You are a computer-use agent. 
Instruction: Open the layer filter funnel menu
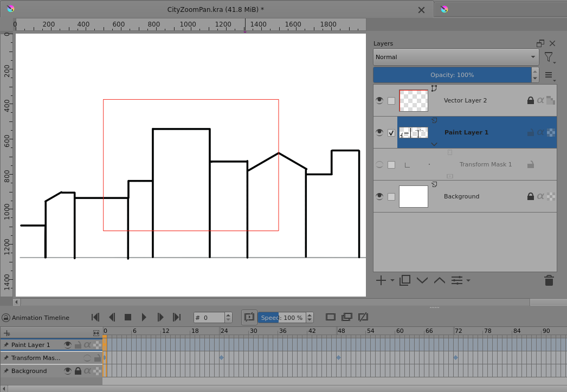549,57
